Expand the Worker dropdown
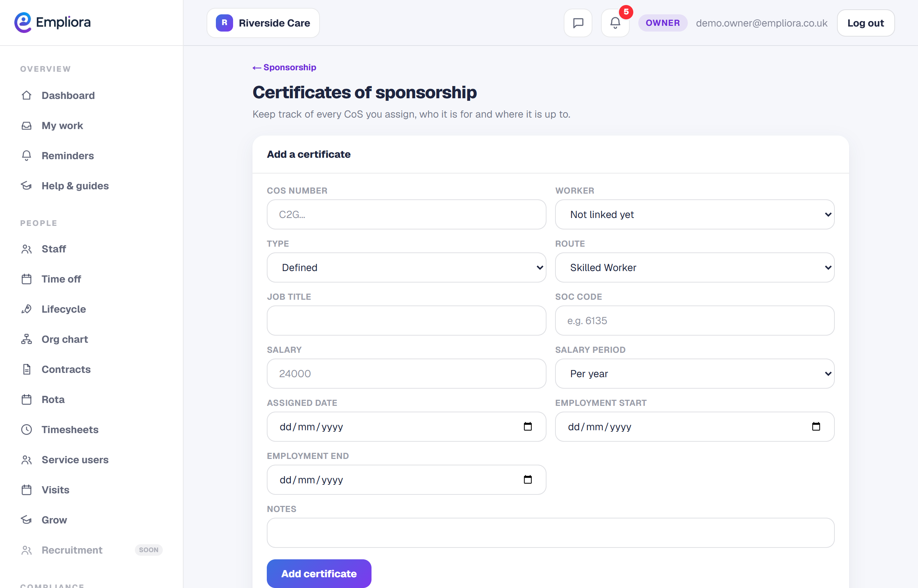Viewport: 918px width, 588px height. pos(695,214)
